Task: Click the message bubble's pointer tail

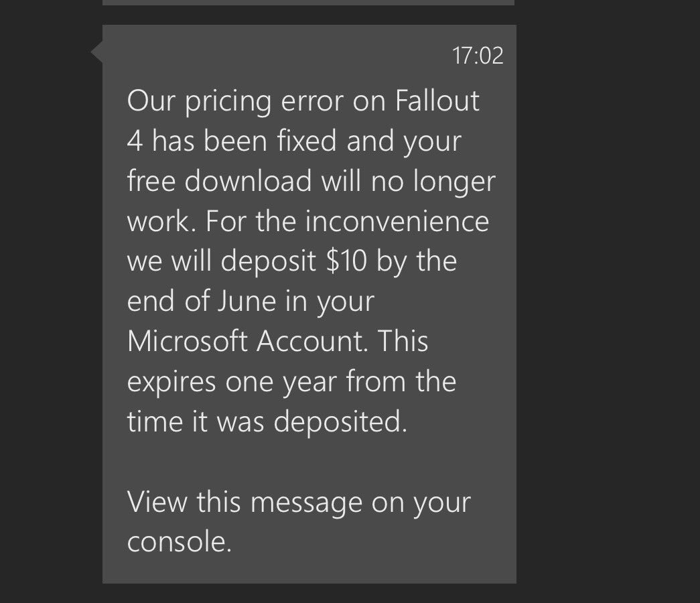Action: point(96,52)
